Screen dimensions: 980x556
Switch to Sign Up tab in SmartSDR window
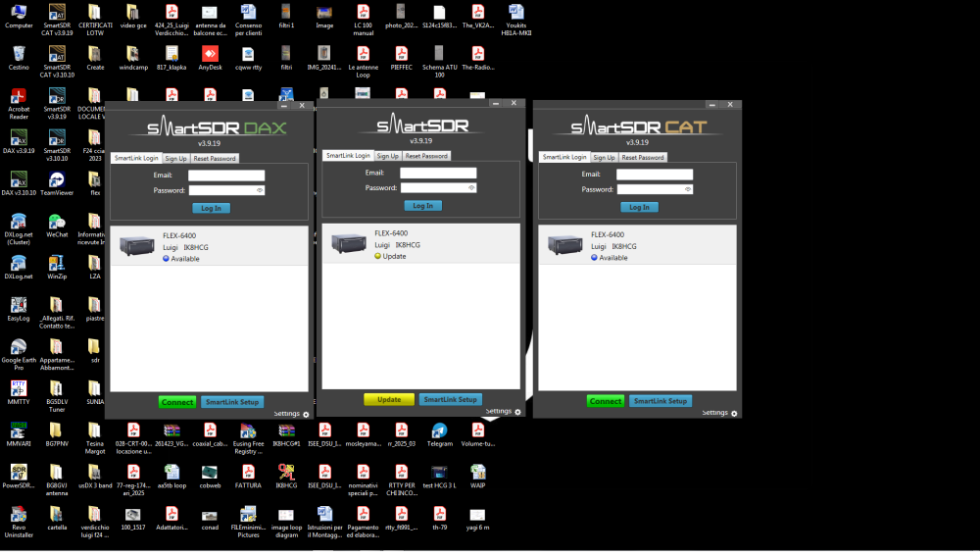387,156
